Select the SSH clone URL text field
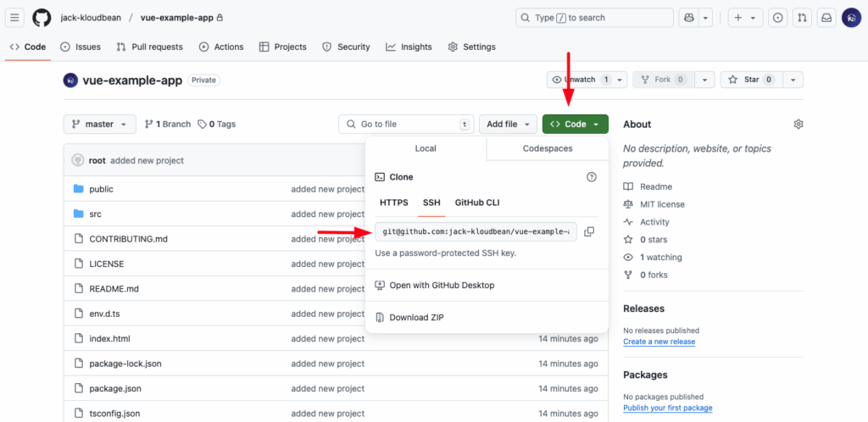Image resolution: width=868 pixels, height=422 pixels. (x=476, y=231)
